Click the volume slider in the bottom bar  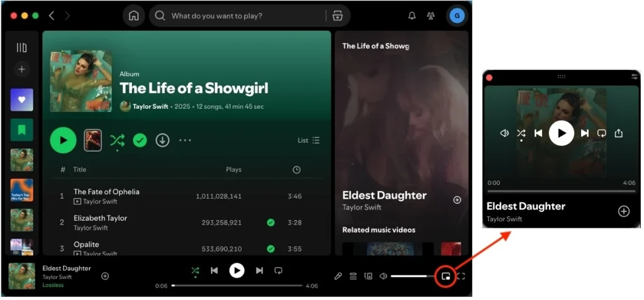coord(411,276)
